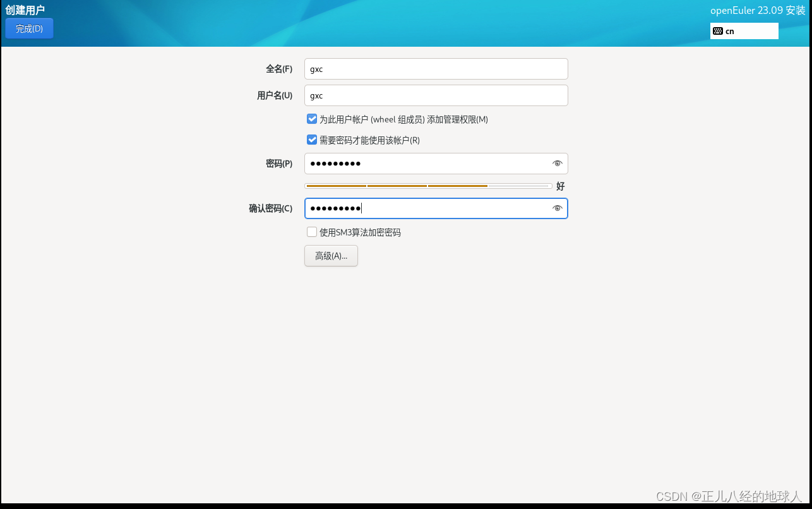Click the 全名(F) label
The image size is (812, 509).
coord(279,69)
